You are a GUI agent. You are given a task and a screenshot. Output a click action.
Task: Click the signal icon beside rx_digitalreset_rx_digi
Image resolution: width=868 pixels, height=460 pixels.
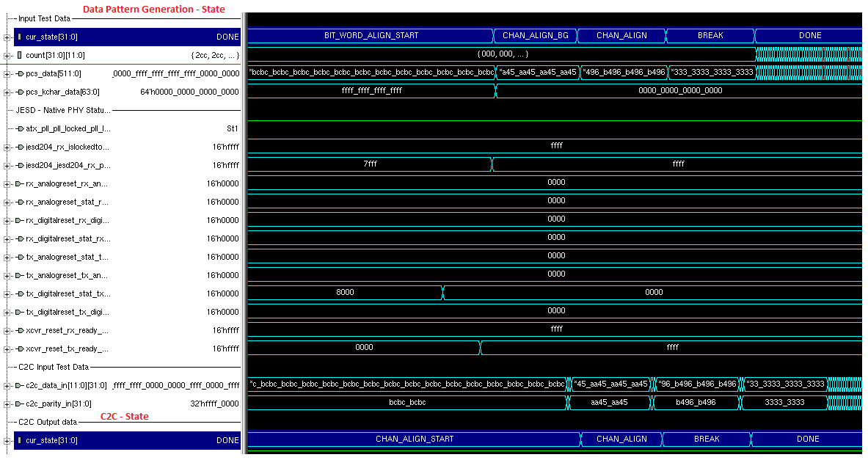pyautogui.click(x=19, y=220)
